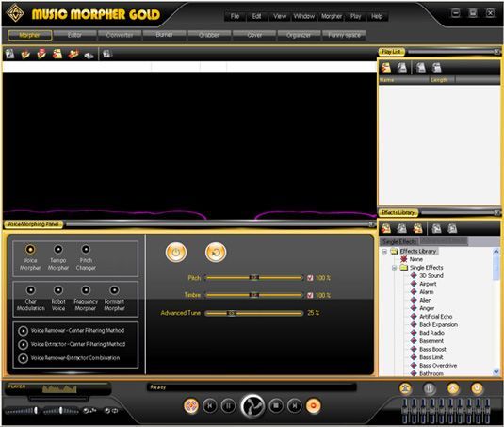Skip to previous track
Viewport: 504px width, 427px height.
tap(209, 406)
